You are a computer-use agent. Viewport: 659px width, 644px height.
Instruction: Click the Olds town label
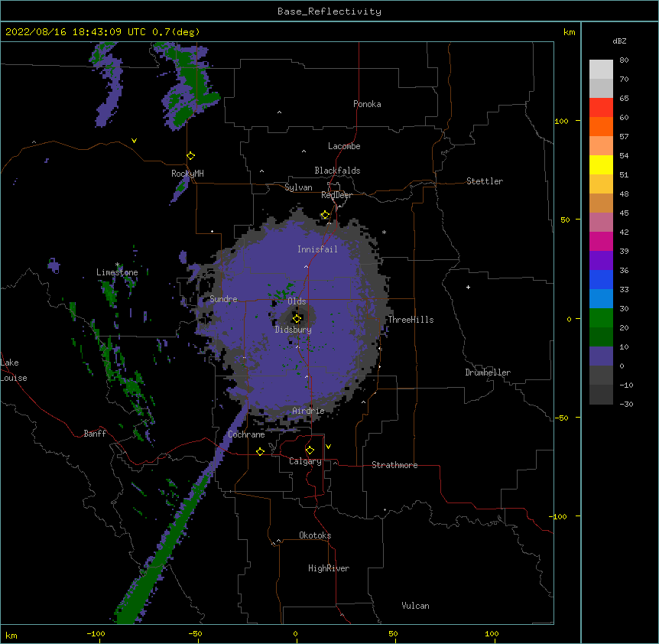297,301
